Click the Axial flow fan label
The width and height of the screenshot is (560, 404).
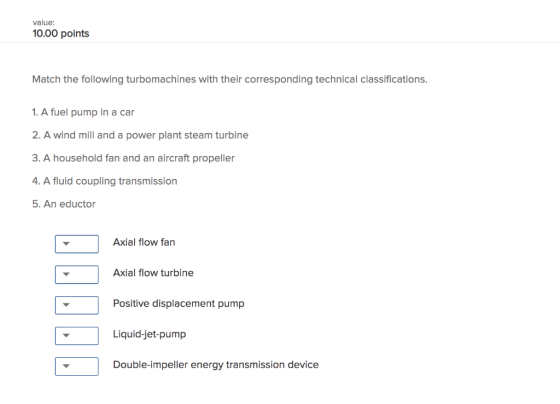144,242
